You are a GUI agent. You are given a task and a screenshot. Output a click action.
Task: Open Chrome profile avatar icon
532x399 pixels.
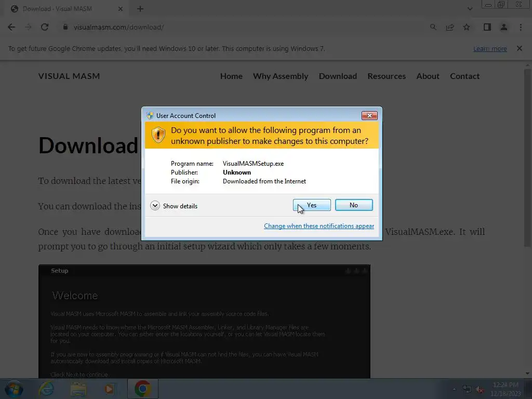click(504, 27)
